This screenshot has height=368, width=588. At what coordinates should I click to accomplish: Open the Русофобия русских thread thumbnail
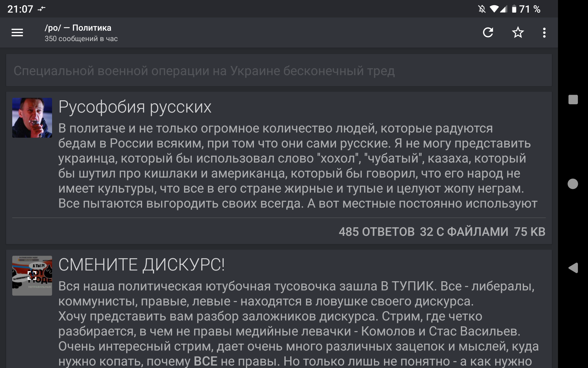pos(32,118)
